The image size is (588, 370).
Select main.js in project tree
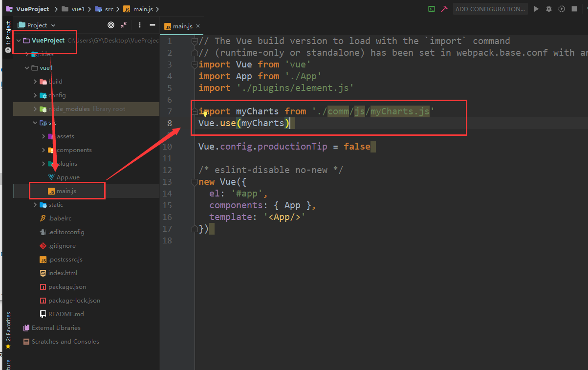pos(66,191)
